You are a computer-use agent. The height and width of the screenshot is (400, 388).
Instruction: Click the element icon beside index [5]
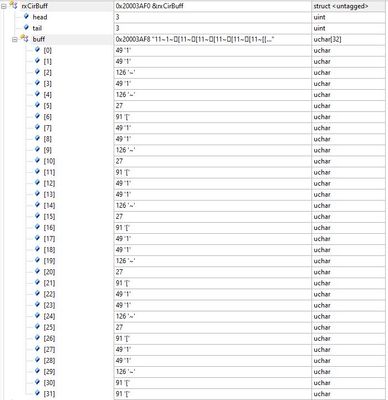(37, 105)
